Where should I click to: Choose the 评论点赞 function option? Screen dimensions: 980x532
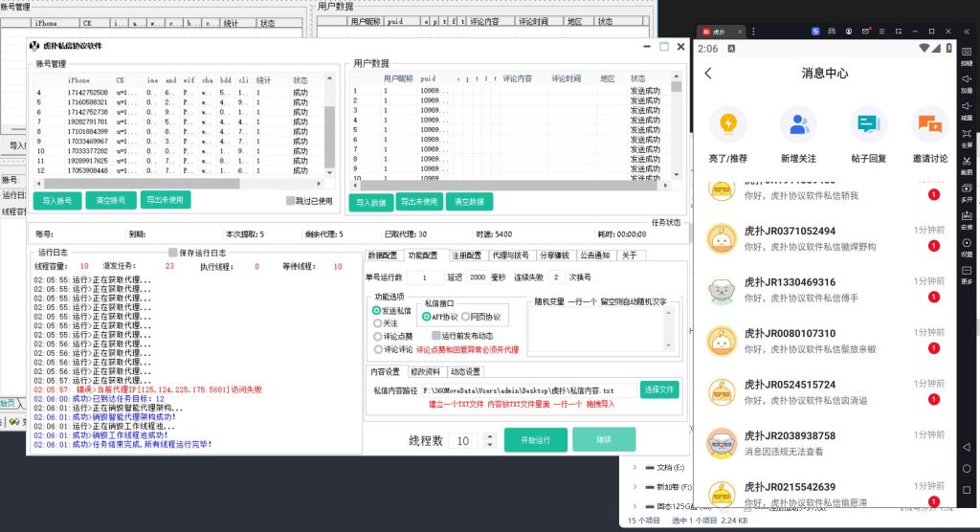(x=377, y=337)
